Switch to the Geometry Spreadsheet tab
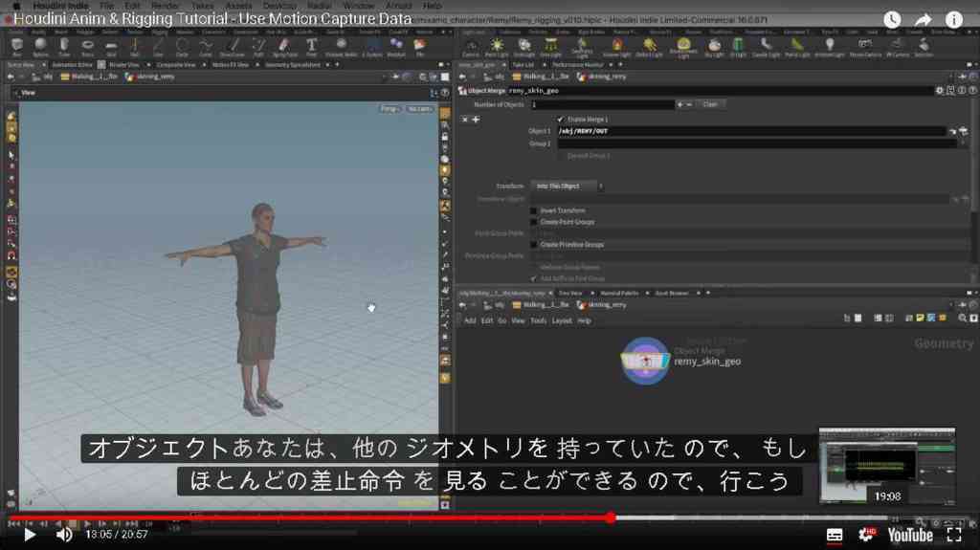 coord(293,64)
